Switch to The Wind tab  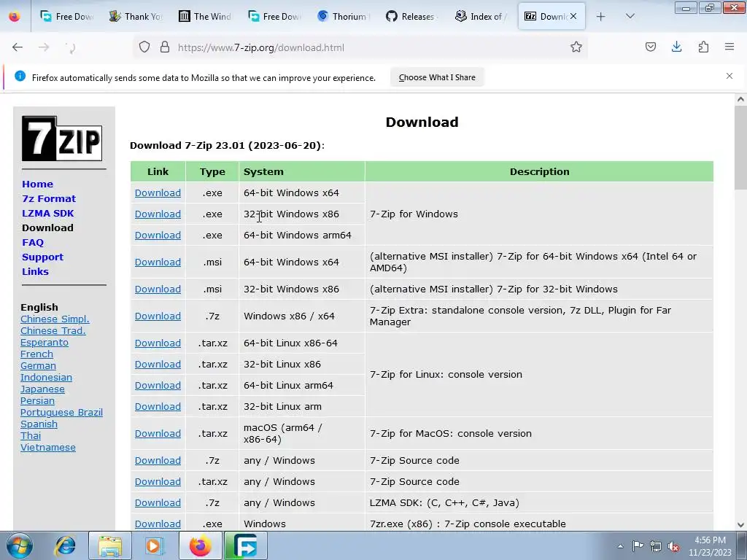205,17
